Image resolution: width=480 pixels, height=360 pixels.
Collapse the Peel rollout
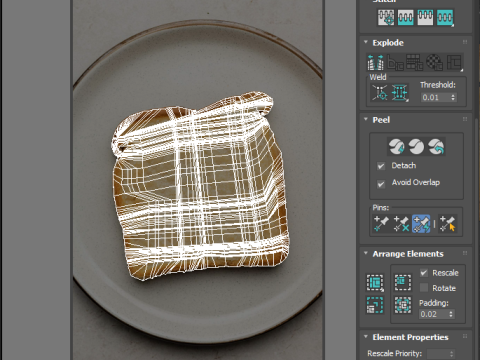(x=366, y=119)
